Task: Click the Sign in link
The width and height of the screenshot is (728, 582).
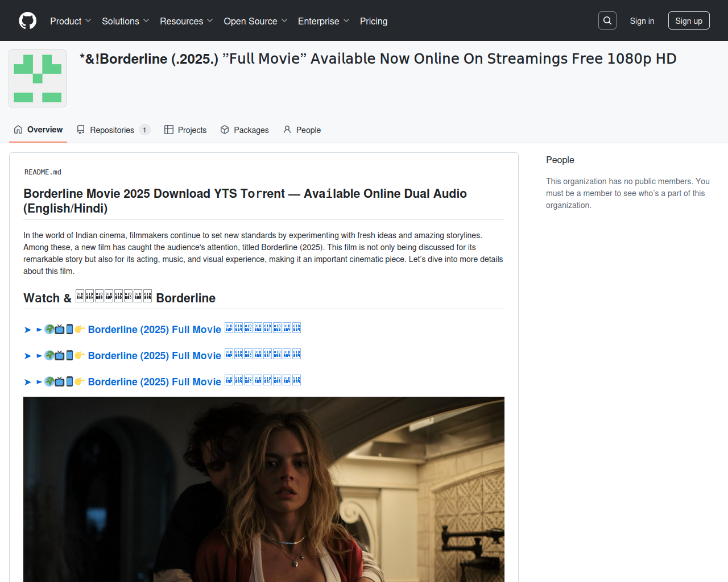Action: tap(642, 21)
